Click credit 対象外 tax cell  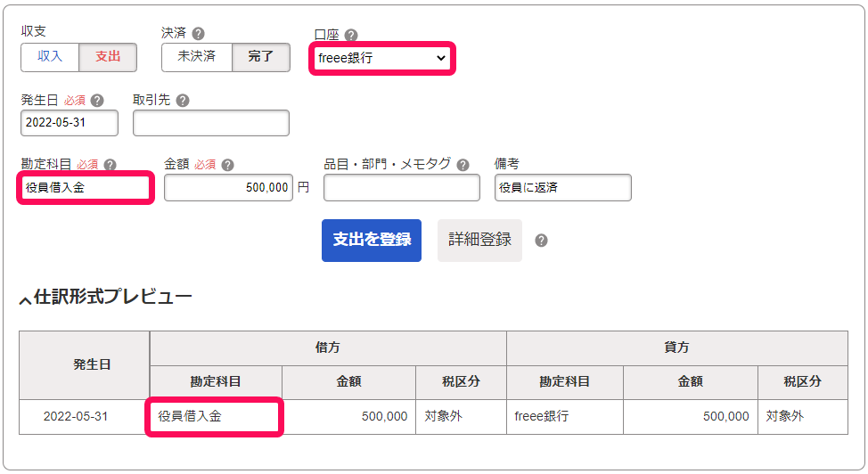coord(803,417)
